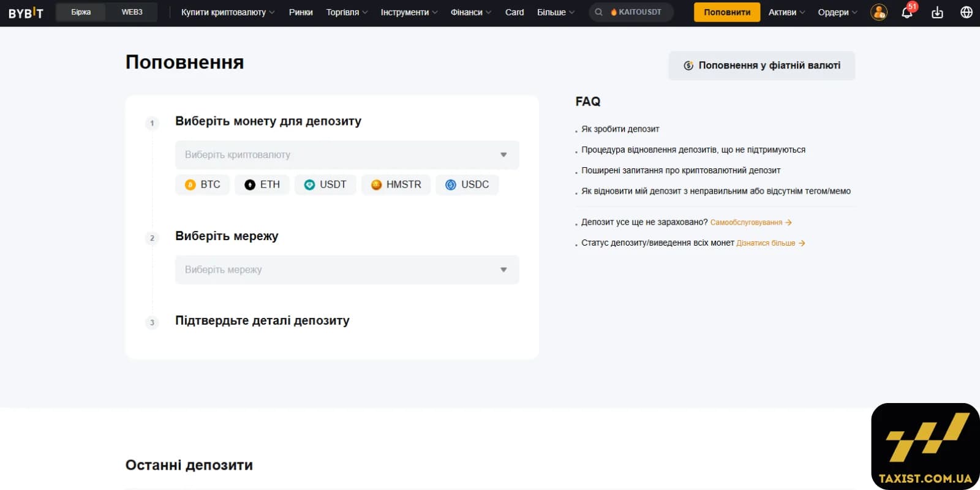Screen dimensions: 980x490
Task: Open Процедура відновлення депозитів FAQ link
Action: [x=693, y=150]
